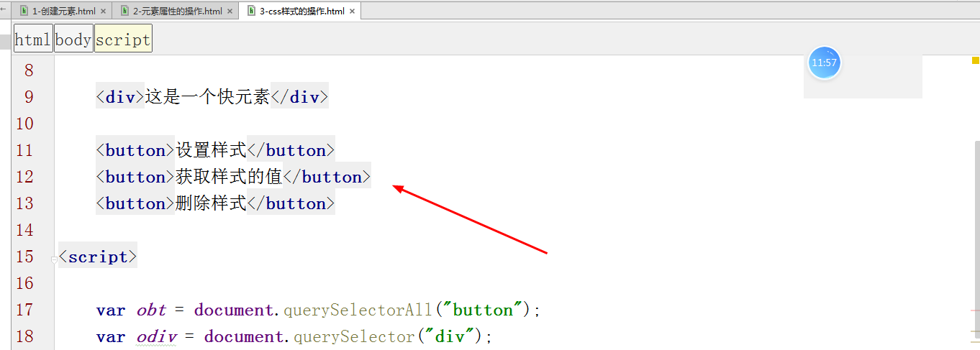Click the HTML file icon on 1-创建元素.html tab
Viewport: 980px width, 350px height.
click(x=24, y=11)
